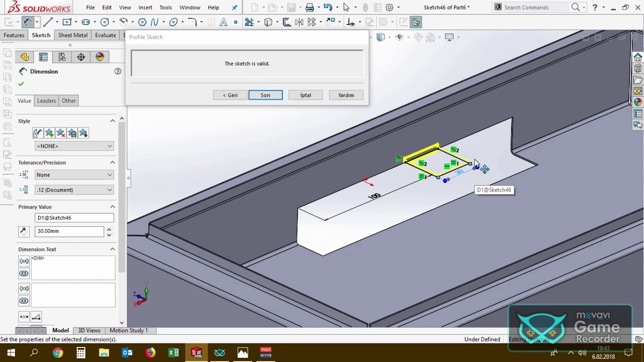644x362 pixels.
Task: Toggle the Reverse Direction arrow beside 30.00mm
Action: click(x=23, y=231)
